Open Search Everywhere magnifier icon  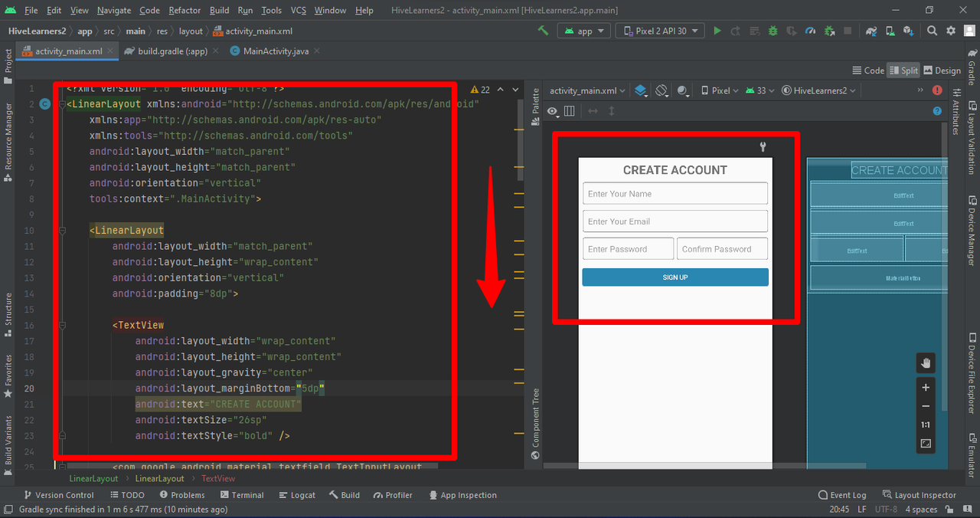932,31
